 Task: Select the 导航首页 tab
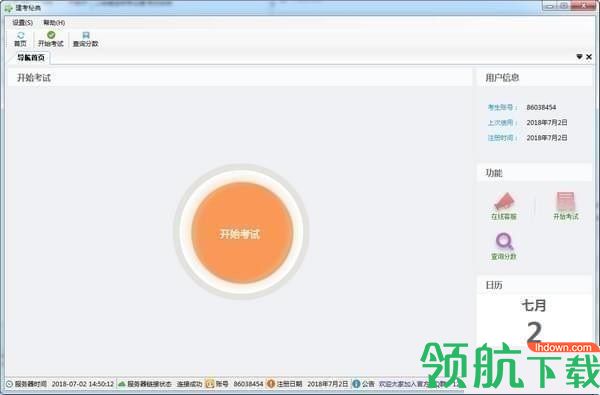click(x=31, y=58)
